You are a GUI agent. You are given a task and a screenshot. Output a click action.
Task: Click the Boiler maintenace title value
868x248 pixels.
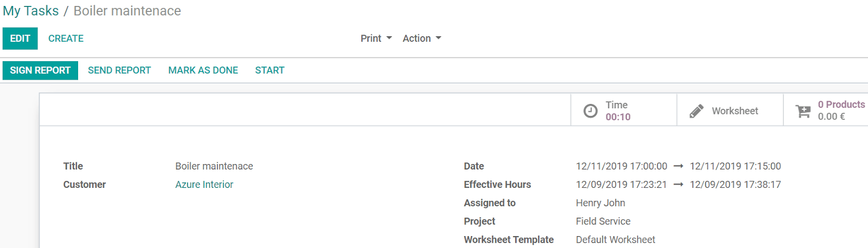(x=214, y=166)
